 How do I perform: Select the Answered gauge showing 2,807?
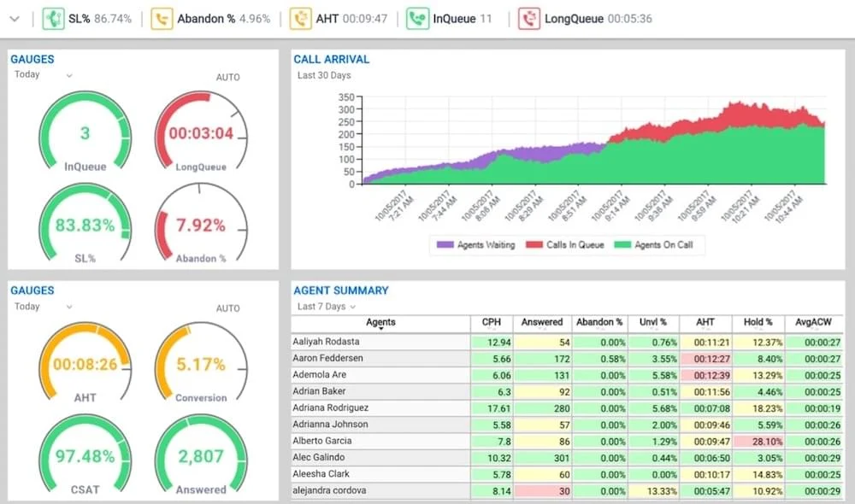pos(201,455)
